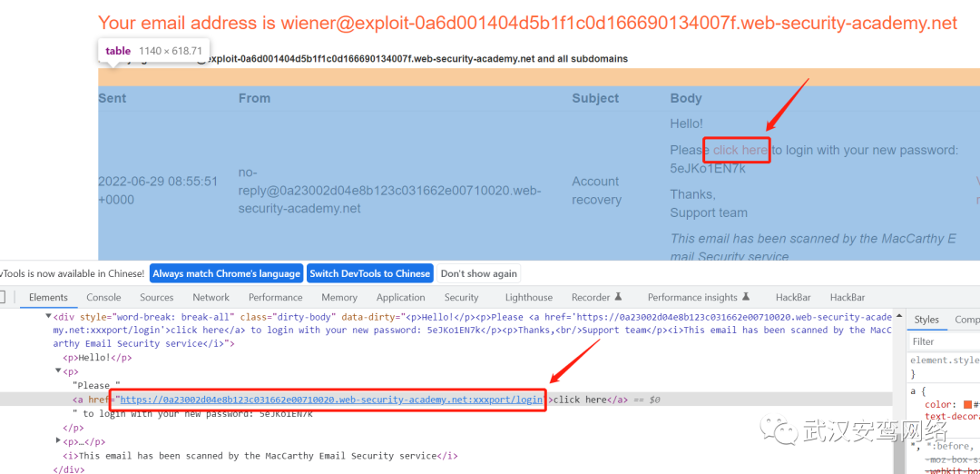This screenshot has width=980, height=474.
Task: Click the 'Support team' text in email
Action: pyautogui.click(x=709, y=212)
